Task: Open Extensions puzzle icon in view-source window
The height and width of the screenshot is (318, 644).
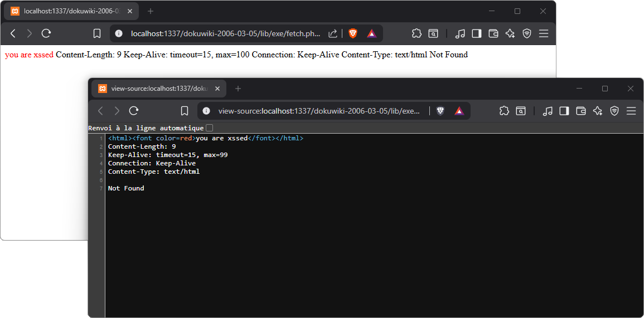Action: coord(504,111)
